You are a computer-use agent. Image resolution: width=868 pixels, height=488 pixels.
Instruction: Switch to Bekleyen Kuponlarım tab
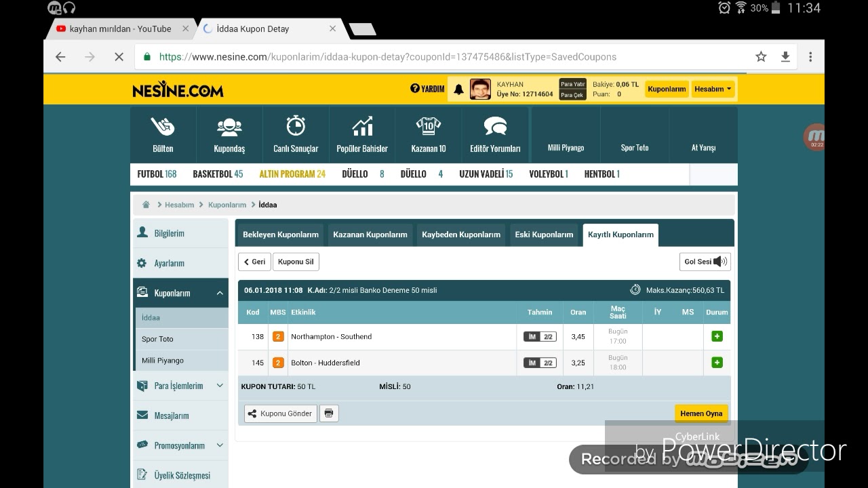coord(281,235)
